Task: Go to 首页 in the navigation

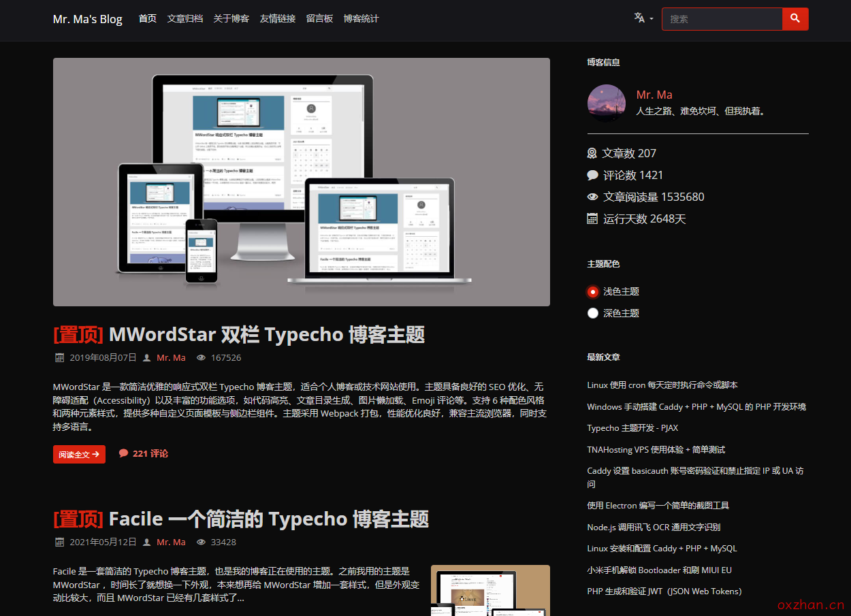Action: (x=148, y=18)
